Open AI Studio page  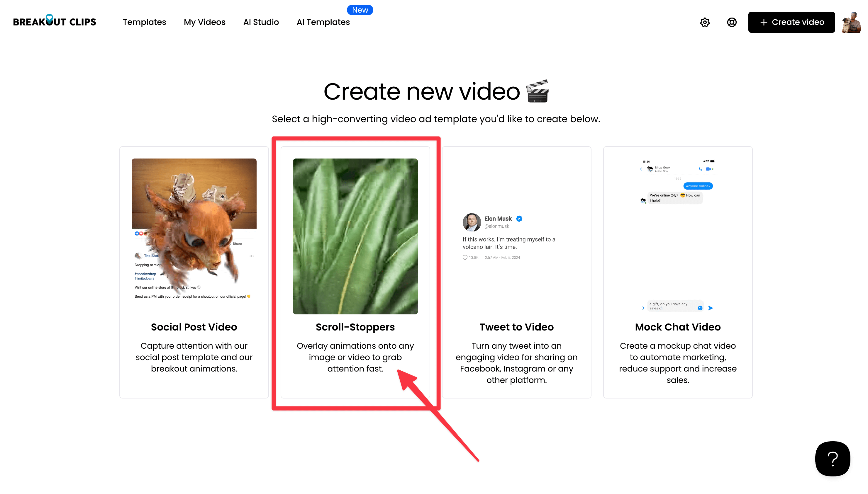pos(261,22)
